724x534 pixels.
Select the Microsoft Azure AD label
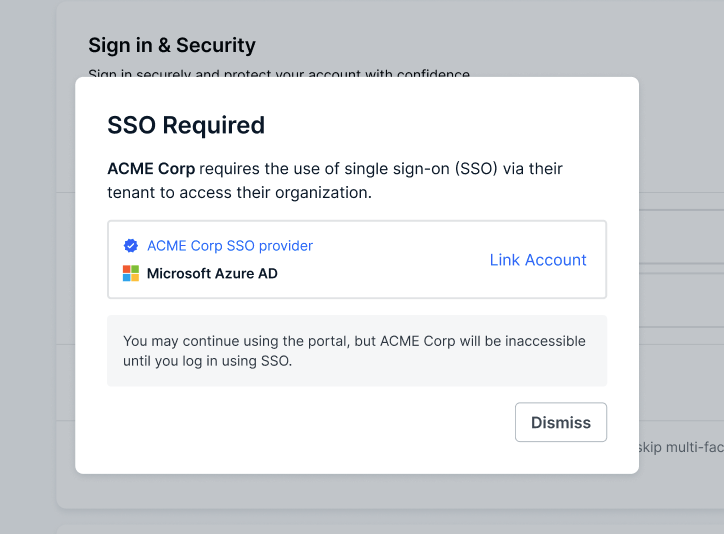[x=212, y=274]
